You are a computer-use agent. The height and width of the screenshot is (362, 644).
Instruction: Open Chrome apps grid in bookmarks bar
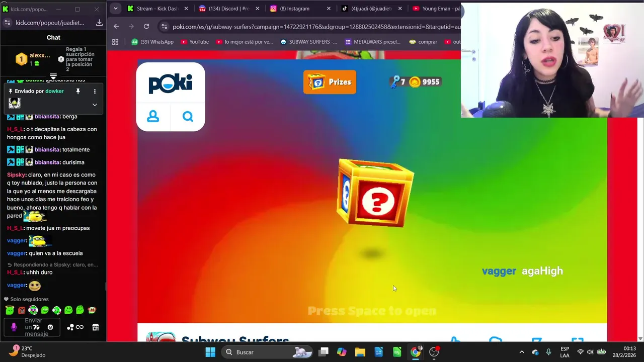[x=115, y=42]
